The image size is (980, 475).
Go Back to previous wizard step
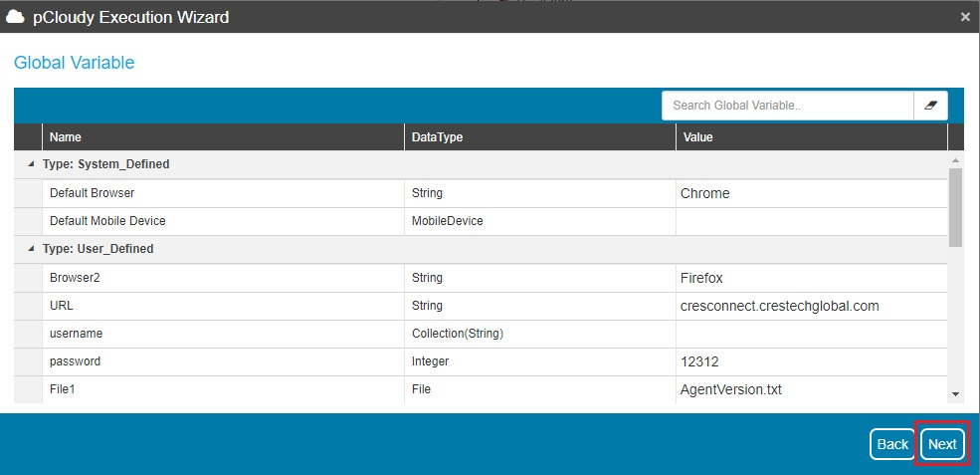click(891, 444)
